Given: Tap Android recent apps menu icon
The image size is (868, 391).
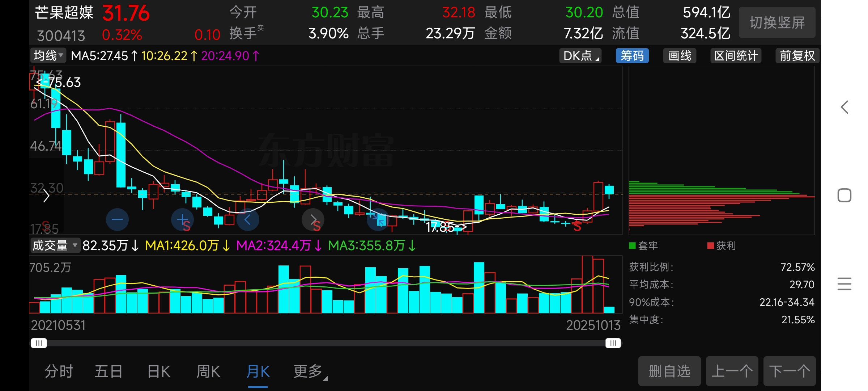Looking at the screenshot, I should [844, 283].
